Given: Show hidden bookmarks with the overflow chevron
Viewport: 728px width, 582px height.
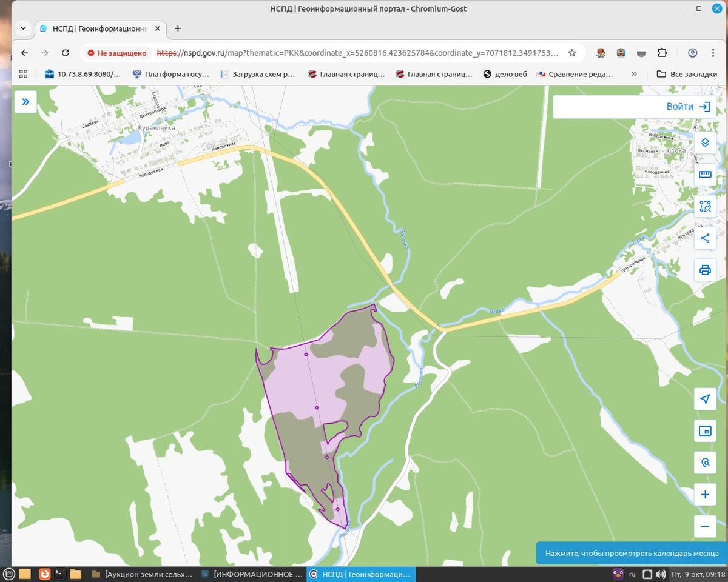Looking at the screenshot, I should click(634, 74).
